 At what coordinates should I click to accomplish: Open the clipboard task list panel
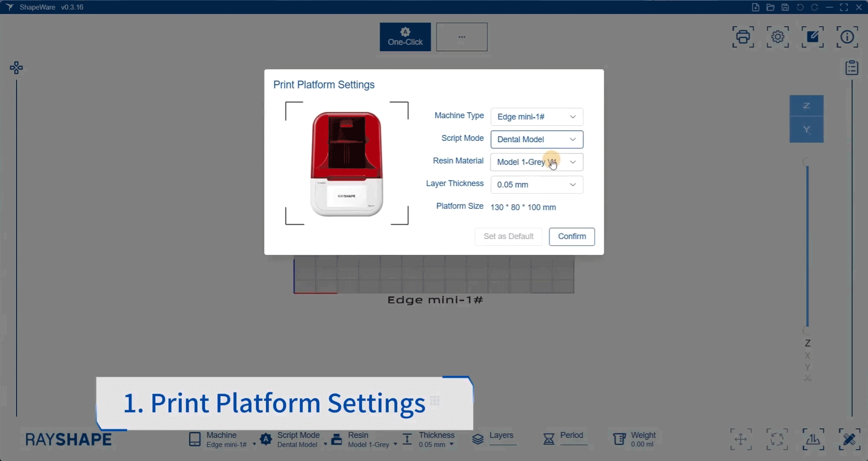pos(852,67)
